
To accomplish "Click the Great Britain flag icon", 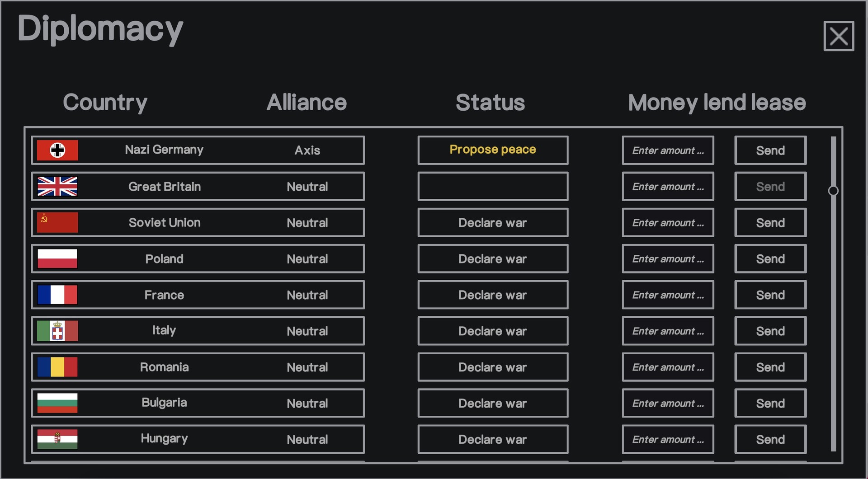I will (57, 186).
